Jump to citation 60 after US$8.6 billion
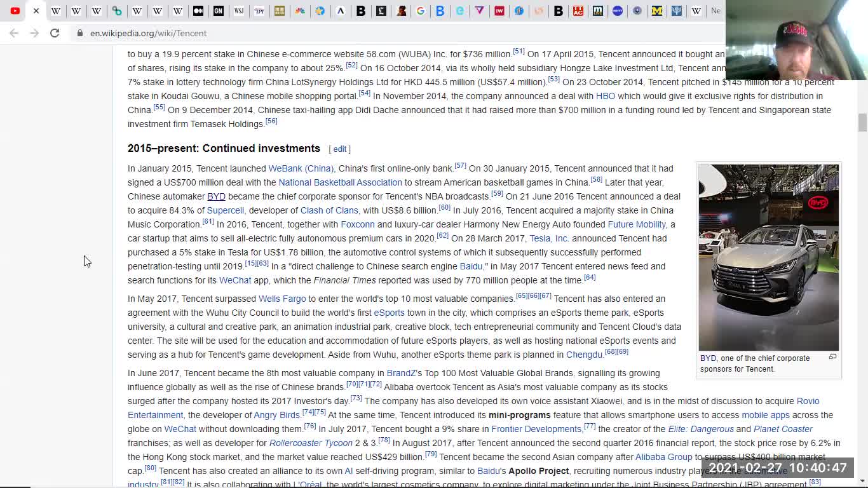 pos(444,208)
